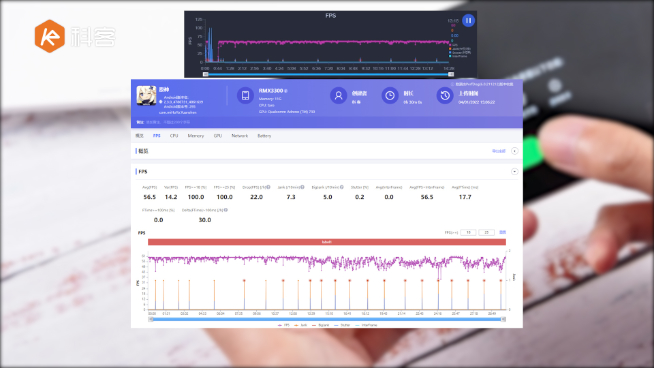This screenshot has height=368, width=654.
Task: Click the info icon beside BigJank(/10min)
Action: (x=342, y=187)
